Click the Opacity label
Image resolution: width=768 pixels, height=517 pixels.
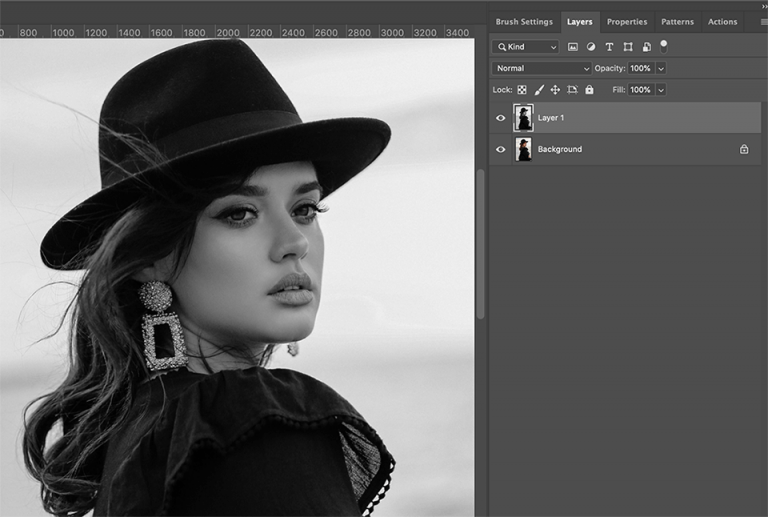[x=610, y=69]
